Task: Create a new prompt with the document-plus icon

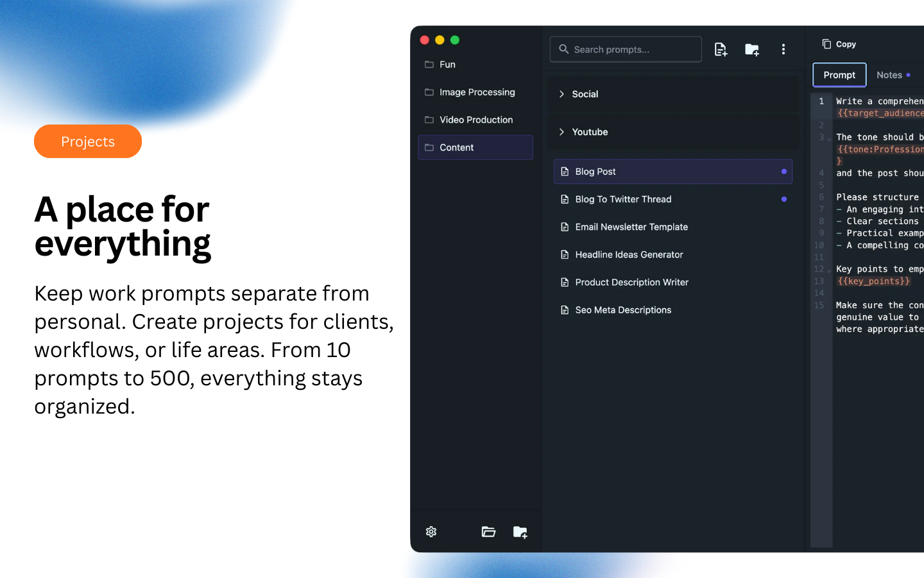Action: (721, 49)
